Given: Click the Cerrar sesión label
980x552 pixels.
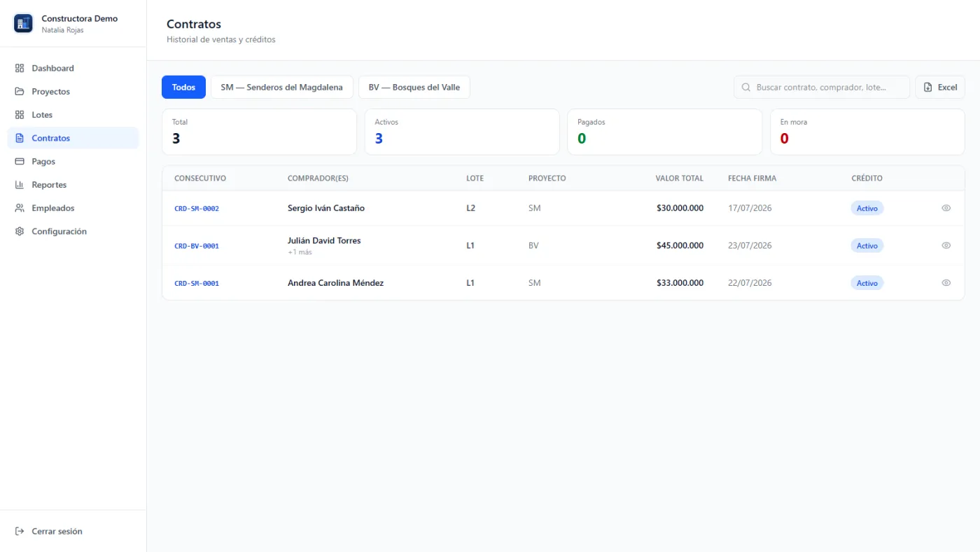Looking at the screenshot, I should (x=57, y=531).
